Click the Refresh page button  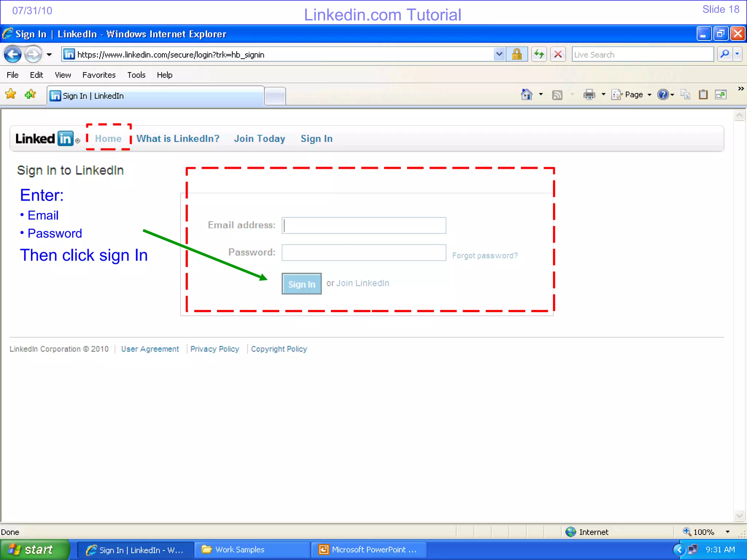[x=539, y=54]
